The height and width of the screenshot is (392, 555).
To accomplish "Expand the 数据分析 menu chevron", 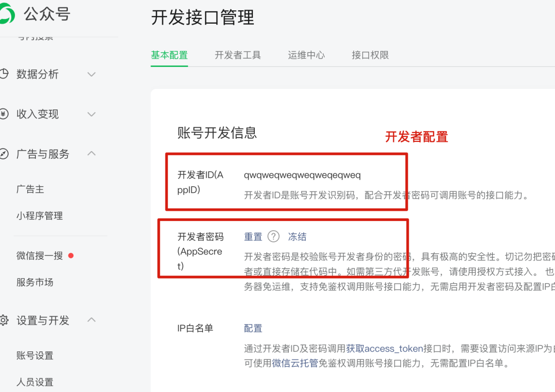I will (91, 74).
